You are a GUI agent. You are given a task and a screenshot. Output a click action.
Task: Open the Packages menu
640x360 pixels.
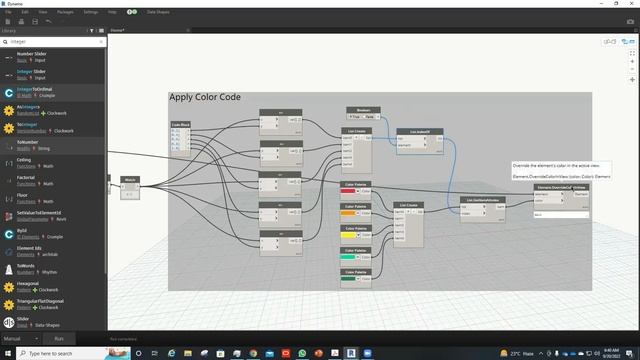pyautogui.click(x=65, y=12)
